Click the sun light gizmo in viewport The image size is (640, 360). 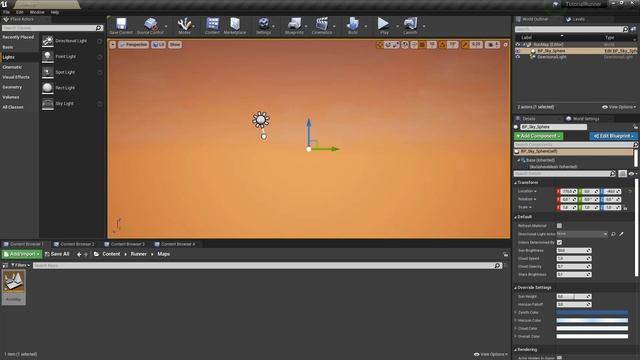pyautogui.click(x=261, y=120)
